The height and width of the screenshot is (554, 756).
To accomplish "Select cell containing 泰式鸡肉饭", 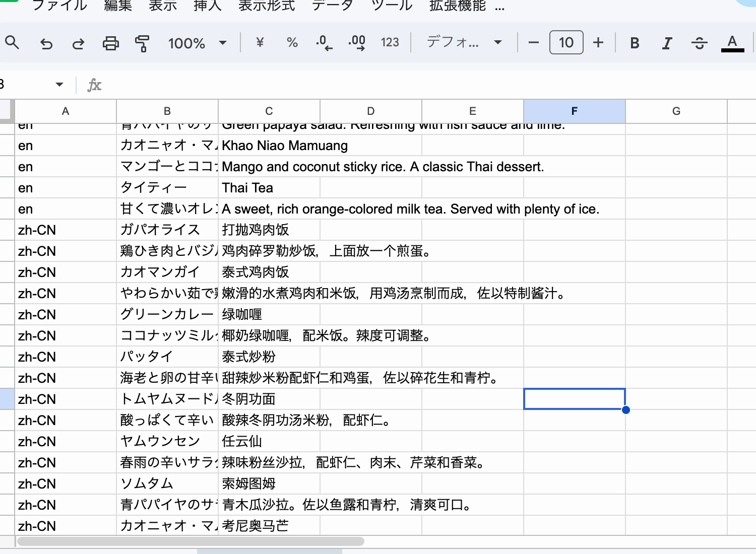I will point(269,272).
